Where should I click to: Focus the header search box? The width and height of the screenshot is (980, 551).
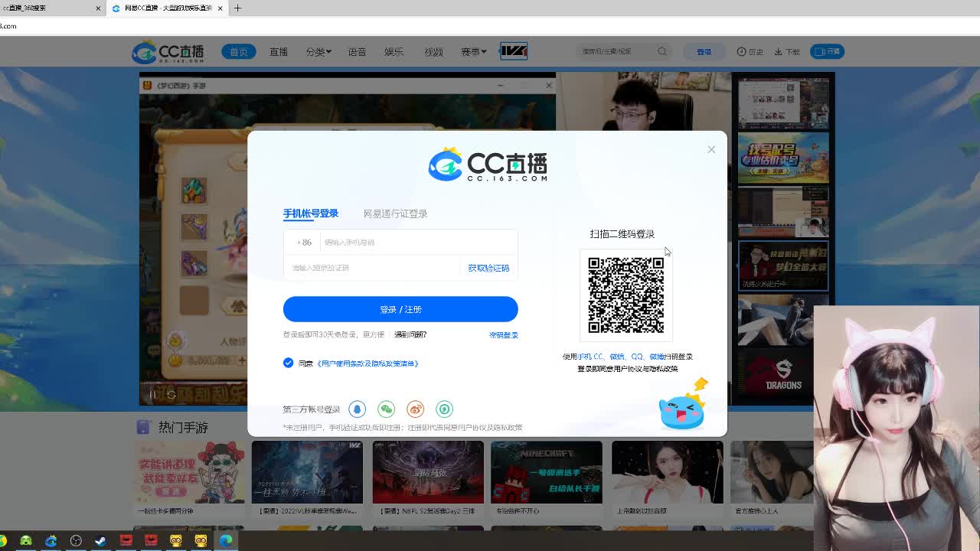(x=616, y=52)
